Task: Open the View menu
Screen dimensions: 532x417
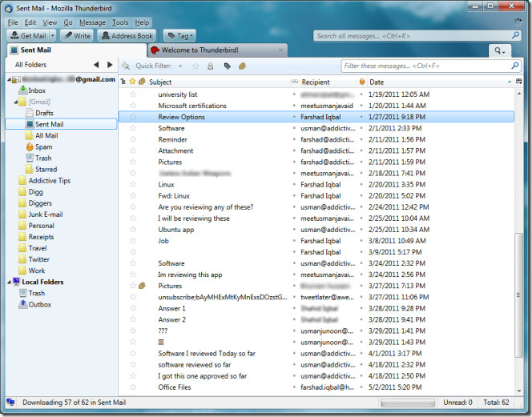Action: coord(50,22)
